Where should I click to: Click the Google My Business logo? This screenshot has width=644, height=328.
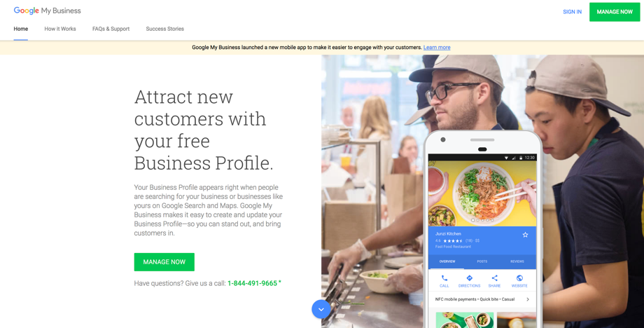(47, 11)
